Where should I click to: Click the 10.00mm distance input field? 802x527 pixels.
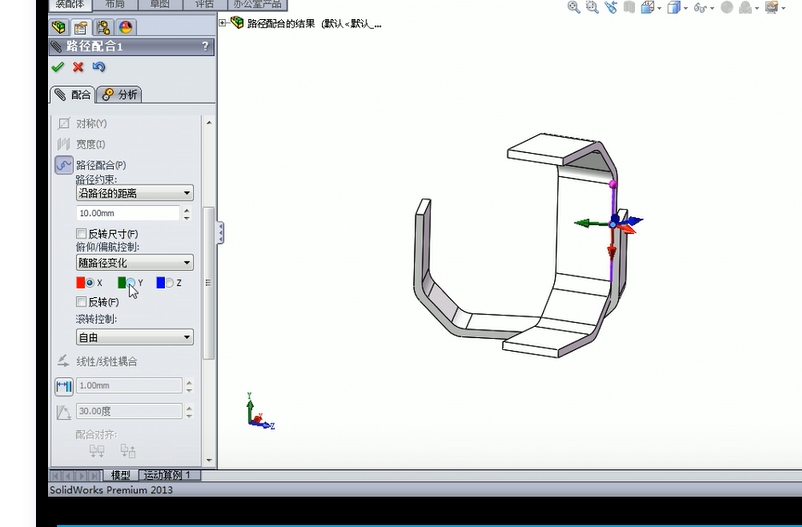[x=128, y=213]
